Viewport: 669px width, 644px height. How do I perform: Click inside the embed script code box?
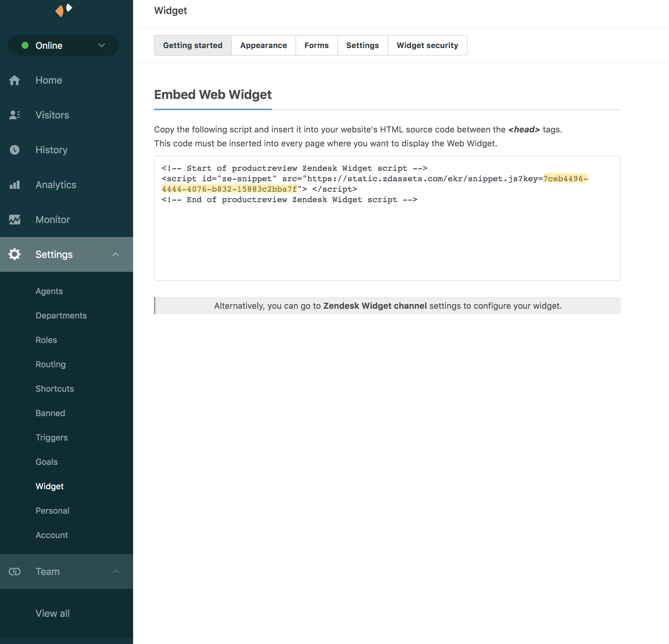pyautogui.click(x=387, y=218)
